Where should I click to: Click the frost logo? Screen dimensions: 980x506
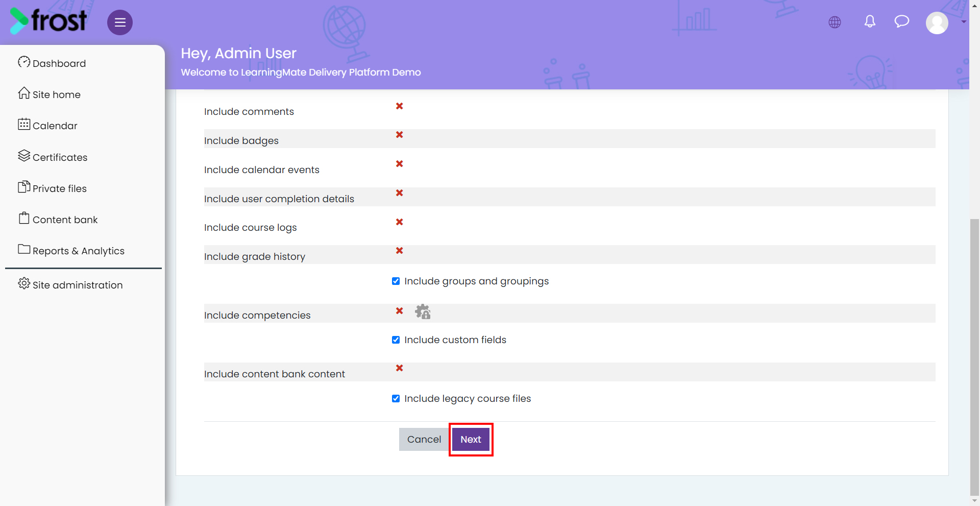48,21
